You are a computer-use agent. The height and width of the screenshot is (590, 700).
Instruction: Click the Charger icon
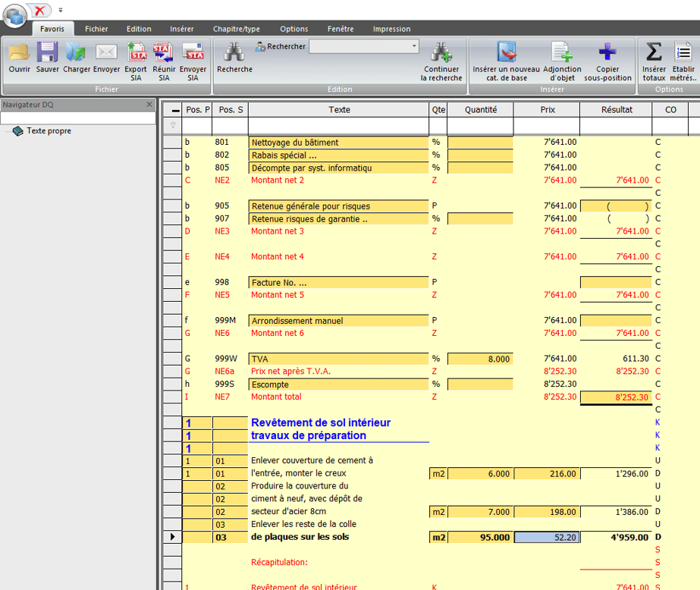click(x=76, y=52)
